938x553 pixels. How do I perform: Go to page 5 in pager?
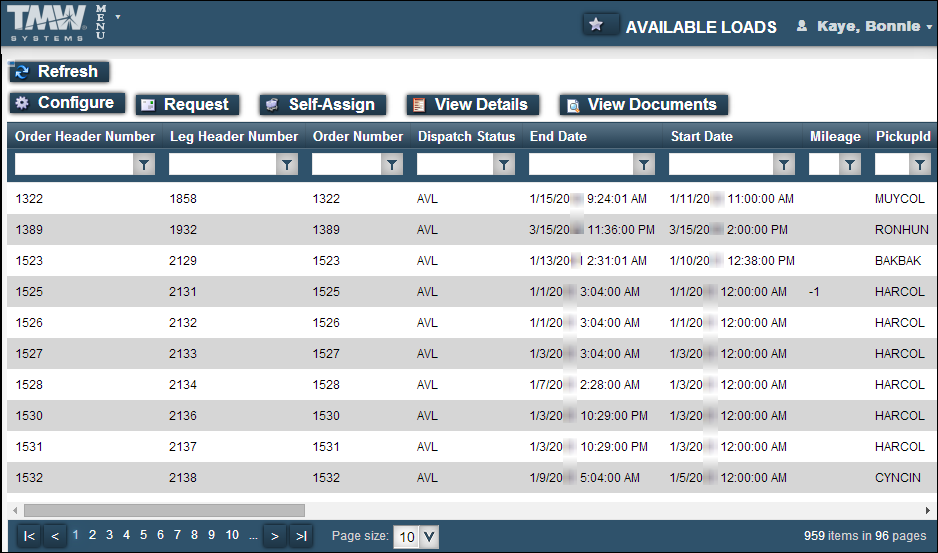(143, 535)
